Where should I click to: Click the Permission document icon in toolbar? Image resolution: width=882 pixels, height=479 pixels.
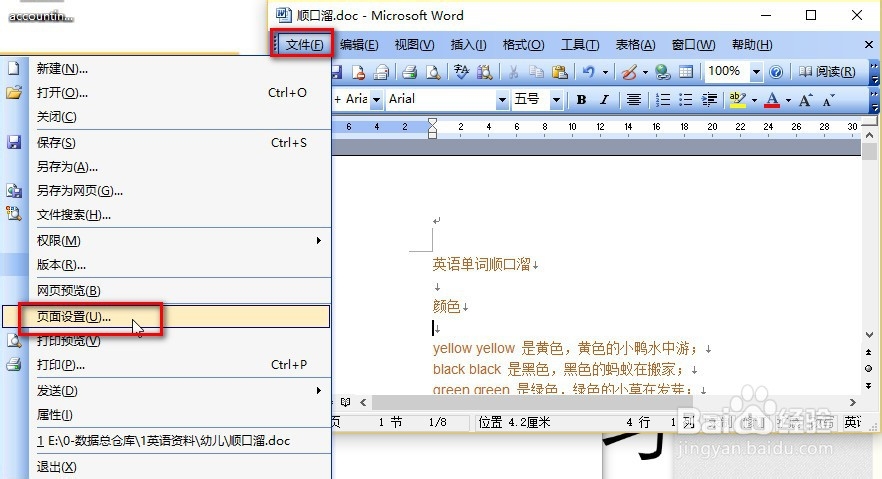click(358, 72)
